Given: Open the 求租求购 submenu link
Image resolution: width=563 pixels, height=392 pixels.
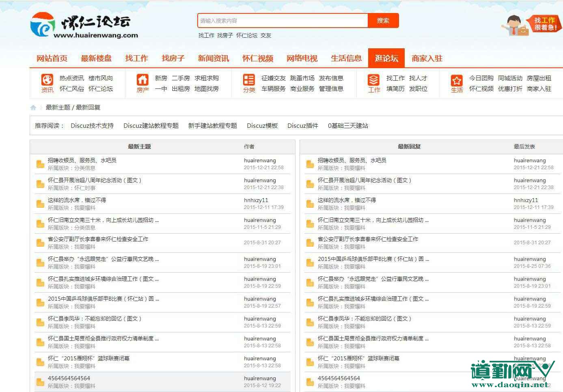Looking at the screenshot, I should pyautogui.click(x=207, y=78).
